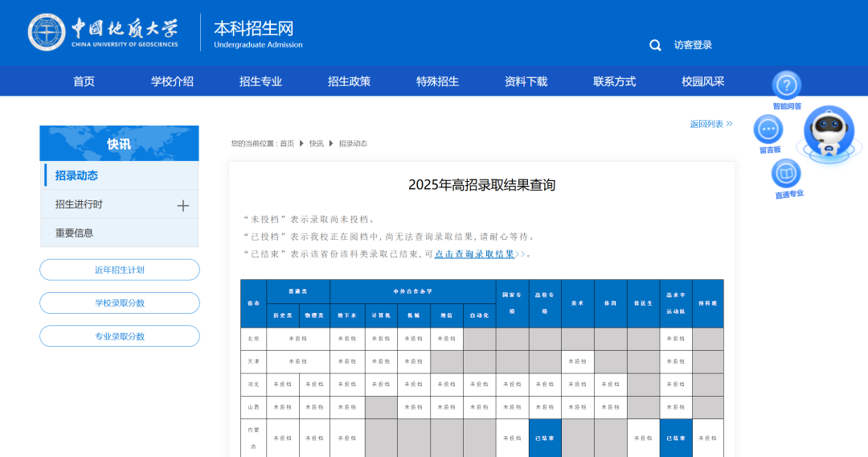Click 未投档 in 内蒙古 保送生 cell

click(x=643, y=438)
